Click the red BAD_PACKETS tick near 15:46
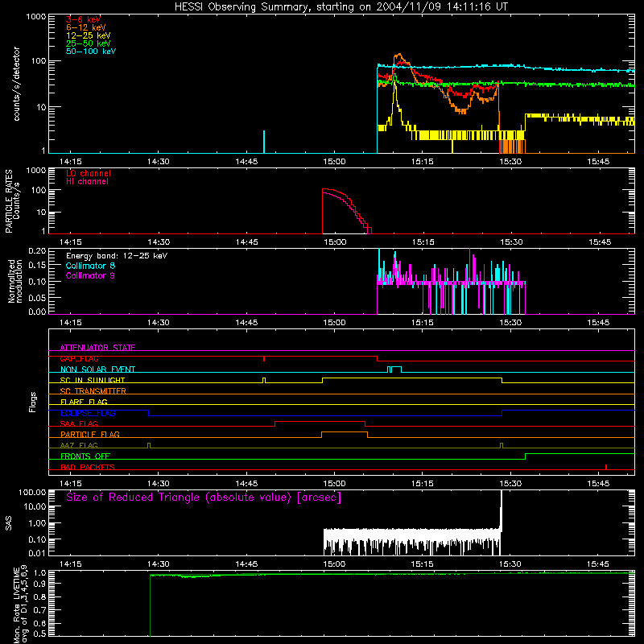The height and width of the screenshot is (644, 644). pos(606,467)
